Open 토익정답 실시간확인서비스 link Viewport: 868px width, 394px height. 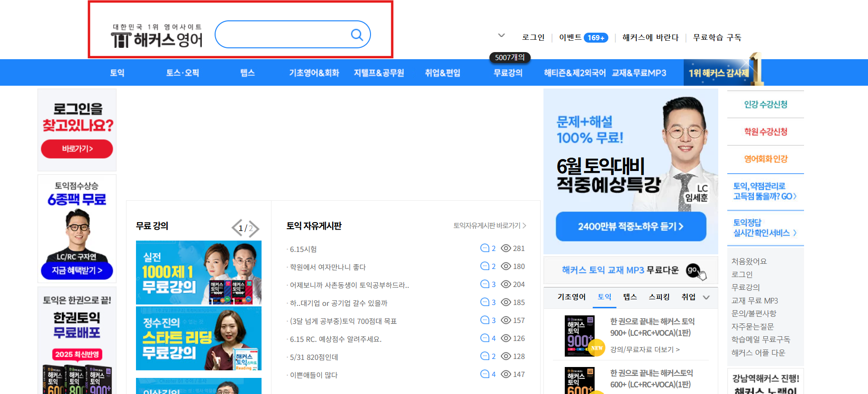pyautogui.click(x=765, y=228)
